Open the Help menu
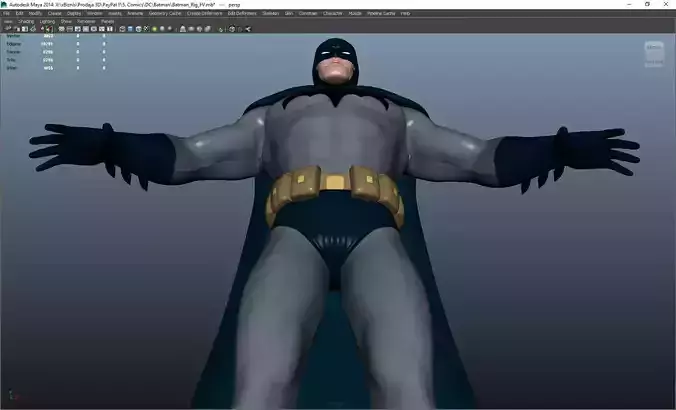Screen dimensions: 676x410 click(405, 13)
